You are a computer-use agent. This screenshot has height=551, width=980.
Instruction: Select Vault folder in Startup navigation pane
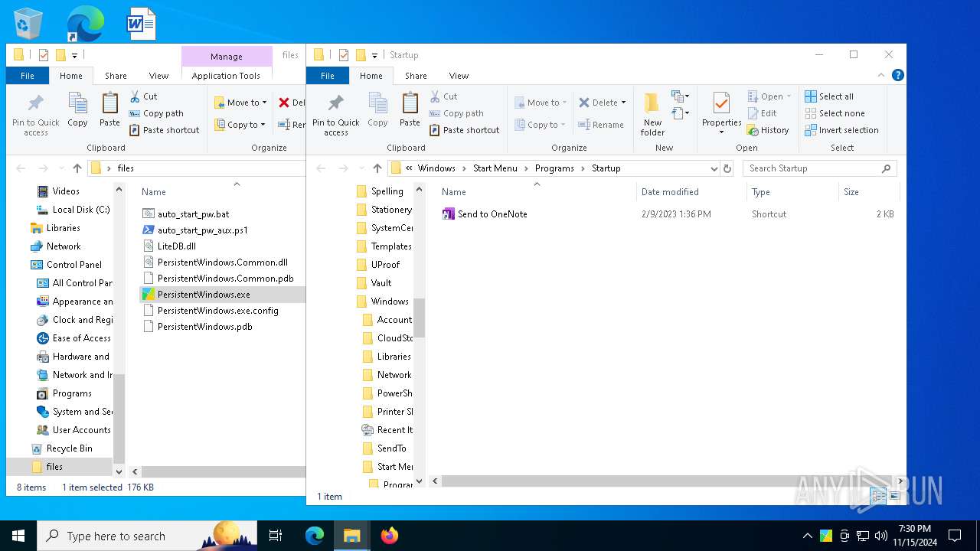point(381,283)
